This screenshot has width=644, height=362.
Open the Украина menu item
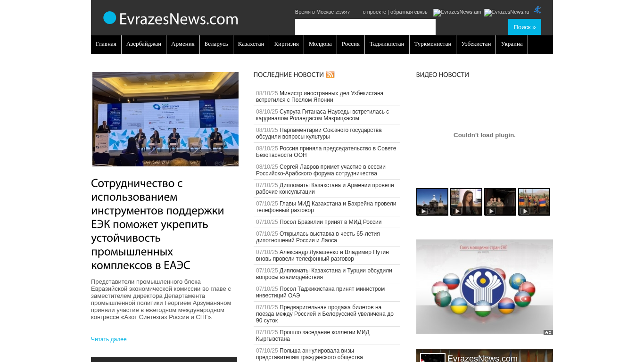[x=512, y=44]
